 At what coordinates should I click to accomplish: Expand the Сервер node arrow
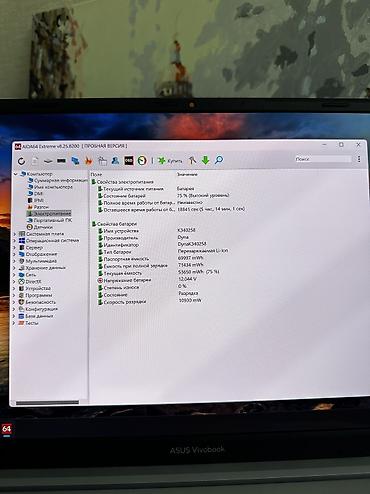(14, 248)
